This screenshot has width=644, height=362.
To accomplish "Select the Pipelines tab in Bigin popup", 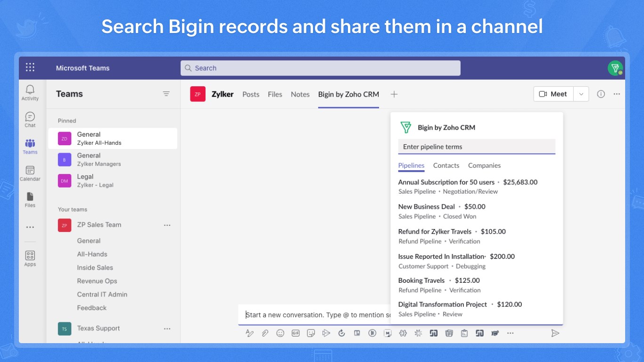I will point(411,165).
